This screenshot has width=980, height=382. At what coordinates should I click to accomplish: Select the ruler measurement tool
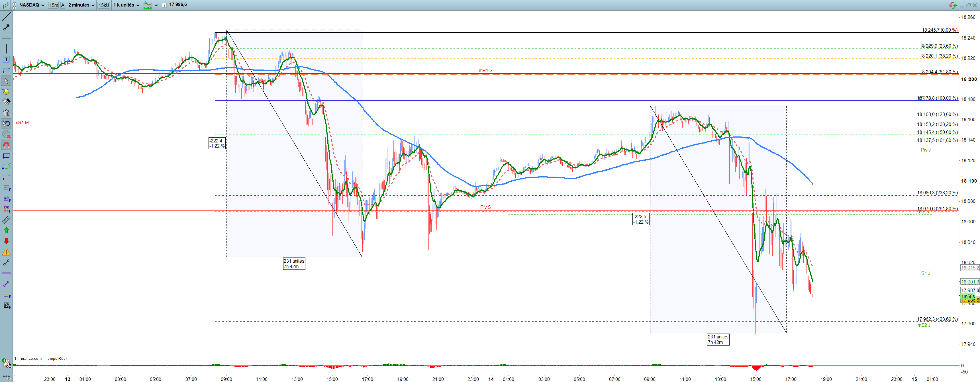pyautogui.click(x=6, y=220)
